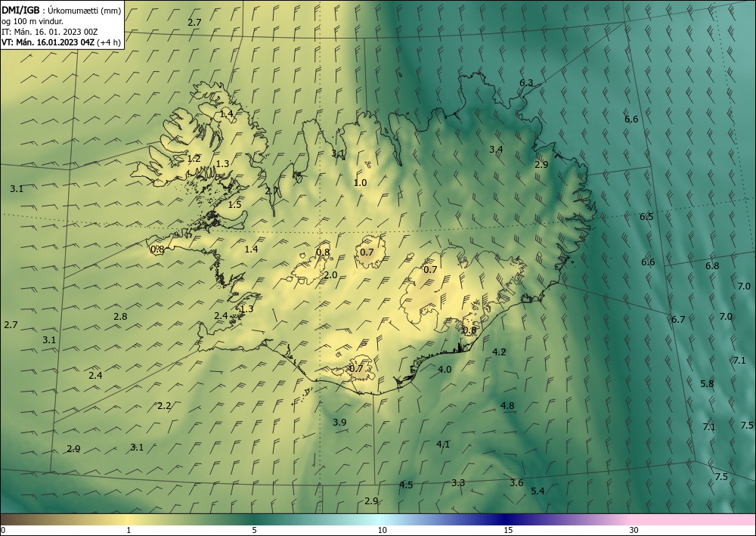Click the 2.8 value west of Iceland
The width and height of the screenshot is (756, 536).
(x=120, y=317)
